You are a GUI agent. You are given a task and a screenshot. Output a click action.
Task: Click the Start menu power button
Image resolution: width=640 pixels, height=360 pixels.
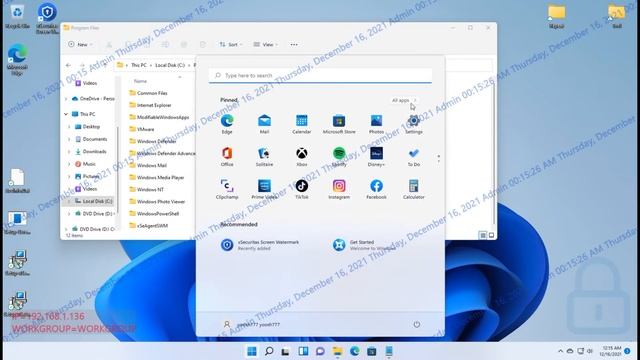pyautogui.click(x=416, y=324)
